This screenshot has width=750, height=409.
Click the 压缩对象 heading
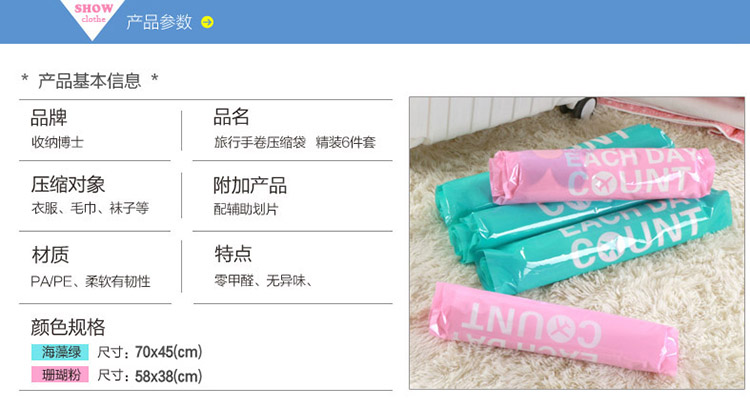68,184
